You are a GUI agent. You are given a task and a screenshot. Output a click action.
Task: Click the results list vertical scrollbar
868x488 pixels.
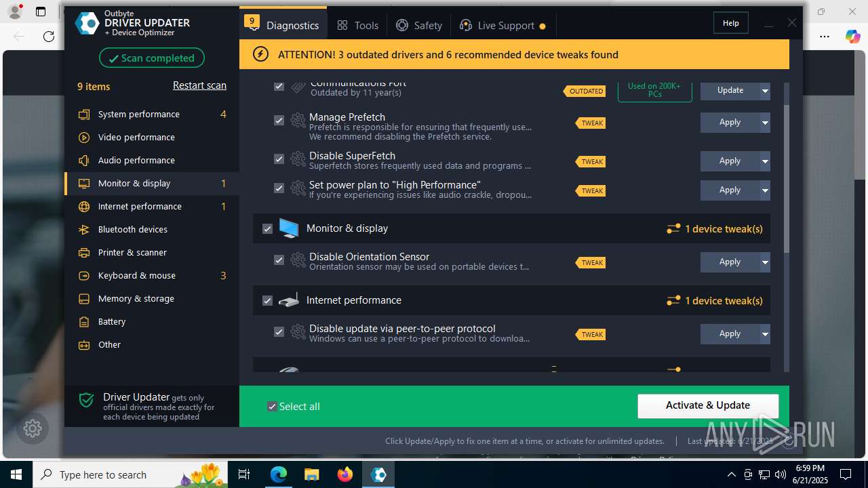(x=787, y=178)
